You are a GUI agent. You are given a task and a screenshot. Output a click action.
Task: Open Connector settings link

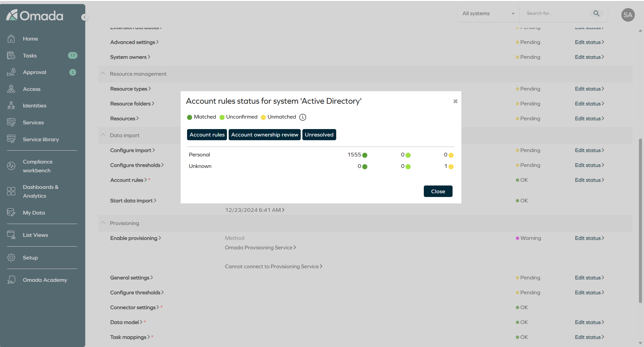click(135, 307)
